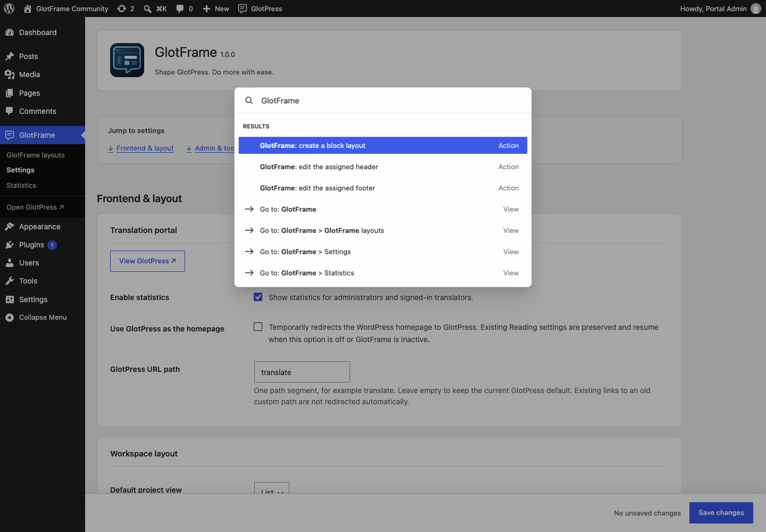Click the GlotFrame plugin logo
766x532 pixels.
coord(127,60)
